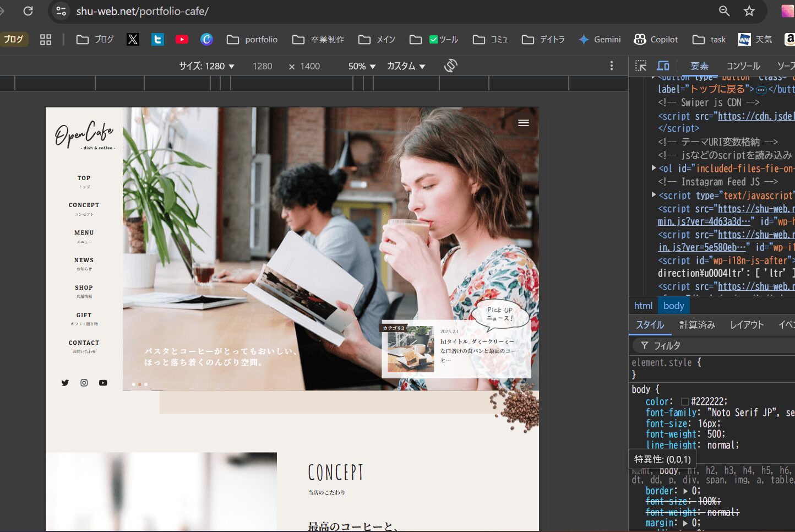795x532 pixels.
Task: Click the zoom magnifier icon in address bar
Action: pyautogui.click(x=725, y=11)
